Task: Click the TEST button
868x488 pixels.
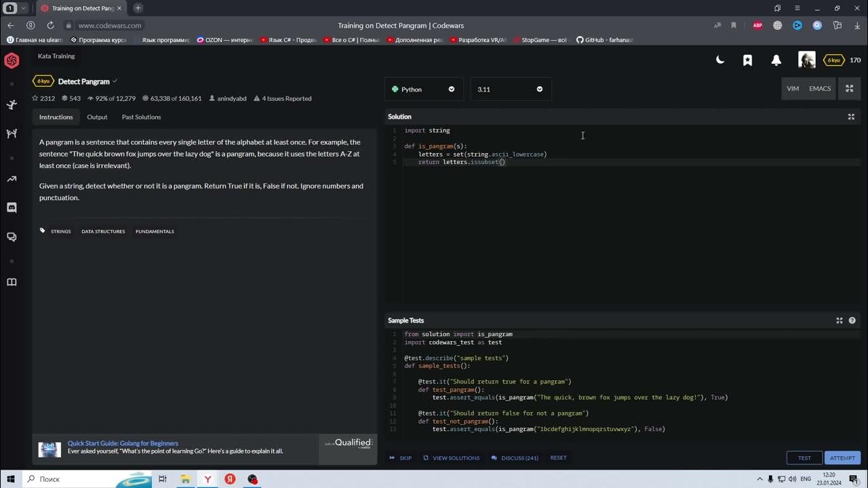Action: point(804,457)
